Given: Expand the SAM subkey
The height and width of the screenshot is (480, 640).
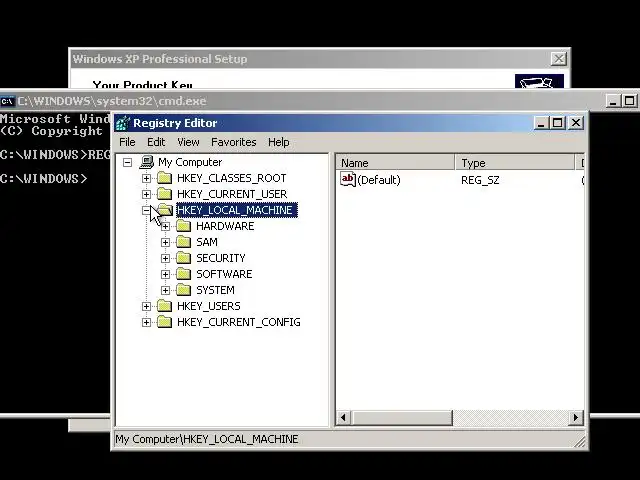Looking at the screenshot, I should (165, 242).
